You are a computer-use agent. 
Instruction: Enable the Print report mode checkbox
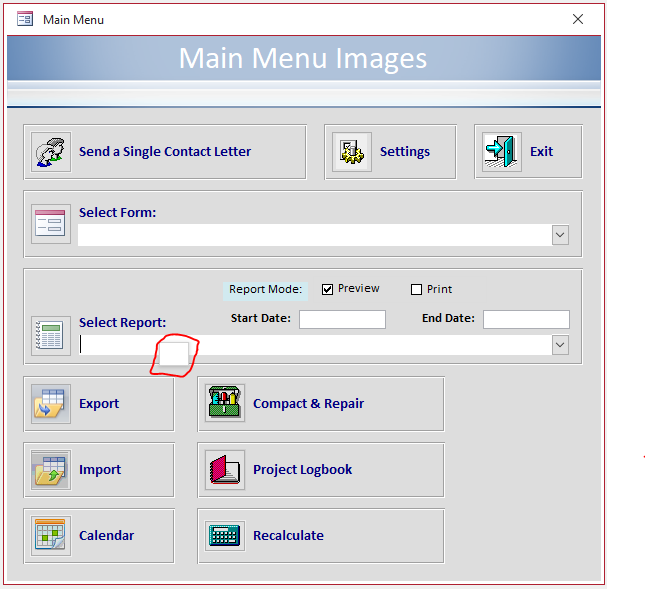[416, 290]
